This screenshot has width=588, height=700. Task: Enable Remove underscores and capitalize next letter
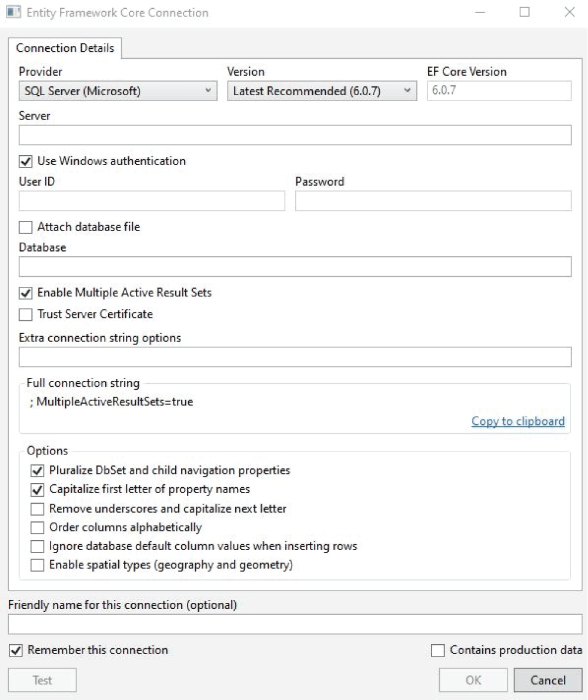(x=38, y=508)
